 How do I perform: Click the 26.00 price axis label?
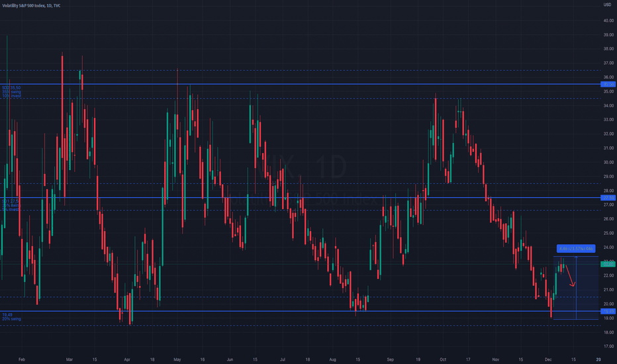[x=608, y=219]
